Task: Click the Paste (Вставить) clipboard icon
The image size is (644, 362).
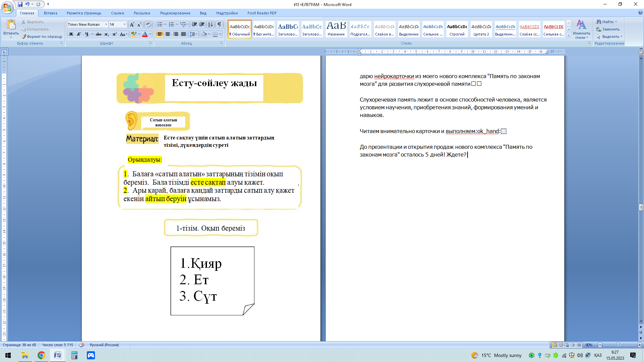Action: 11,25
